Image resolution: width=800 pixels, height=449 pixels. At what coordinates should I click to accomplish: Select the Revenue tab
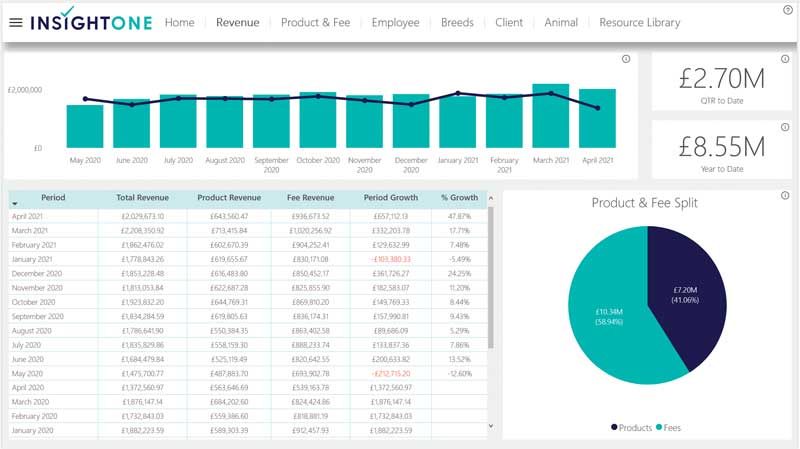coord(238,22)
